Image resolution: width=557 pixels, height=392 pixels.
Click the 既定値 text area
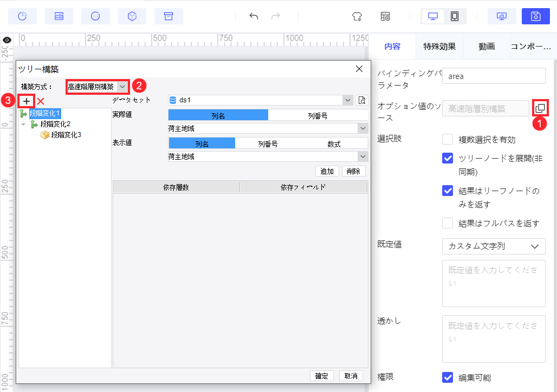494,283
